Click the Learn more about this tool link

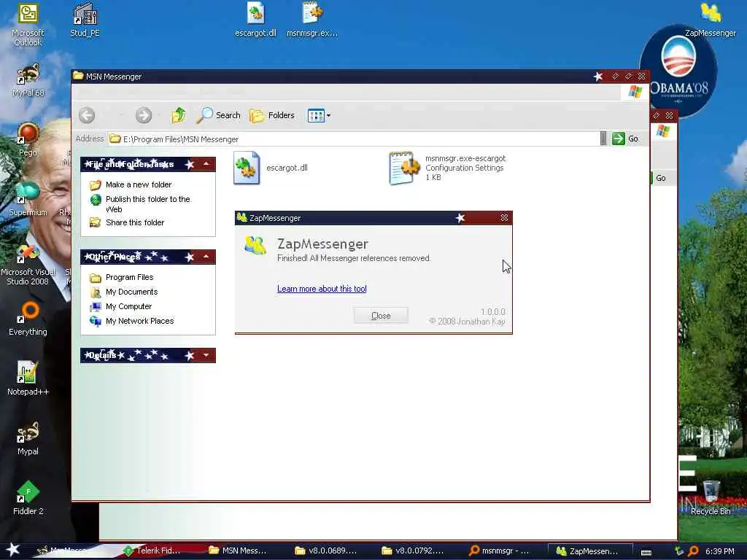(322, 289)
